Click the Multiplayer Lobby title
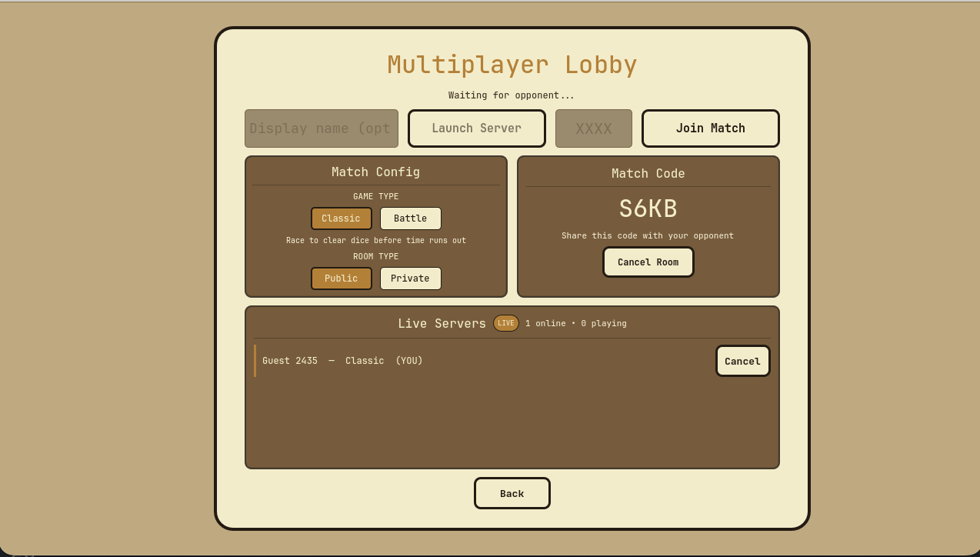The height and width of the screenshot is (557, 980). [x=512, y=65]
